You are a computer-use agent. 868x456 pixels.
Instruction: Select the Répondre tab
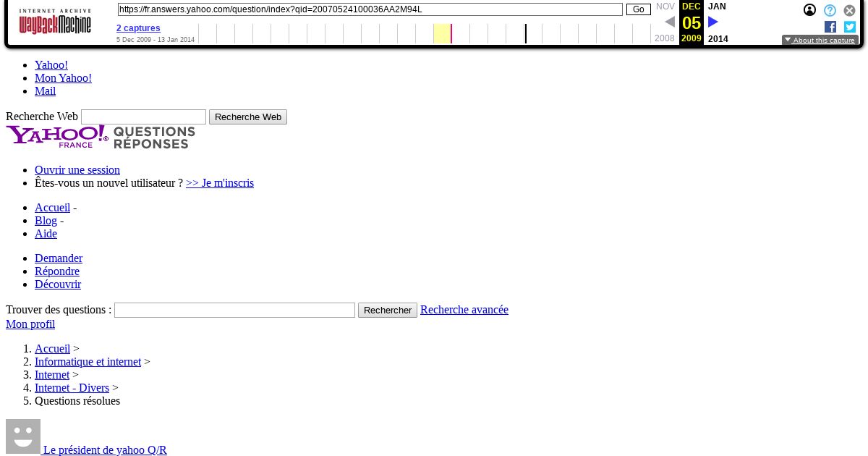tap(57, 271)
